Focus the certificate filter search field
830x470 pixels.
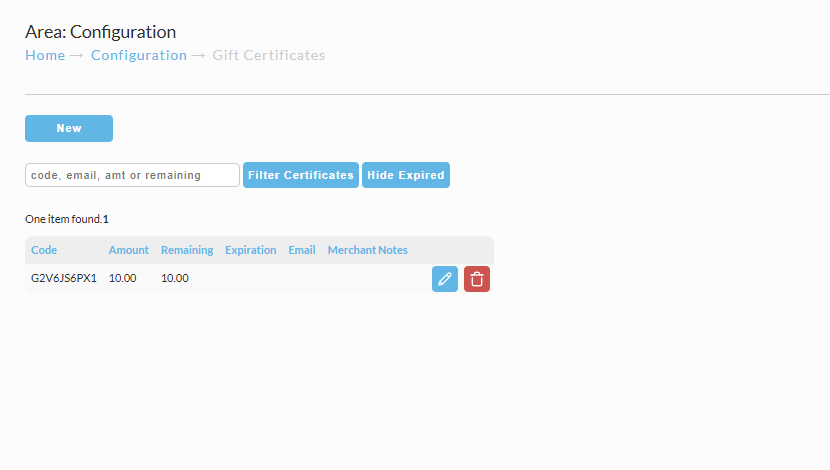(x=132, y=175)
